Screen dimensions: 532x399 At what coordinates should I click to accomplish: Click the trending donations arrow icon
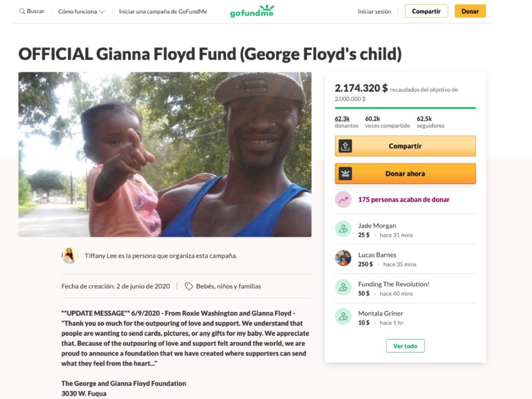tap(343, 199)
